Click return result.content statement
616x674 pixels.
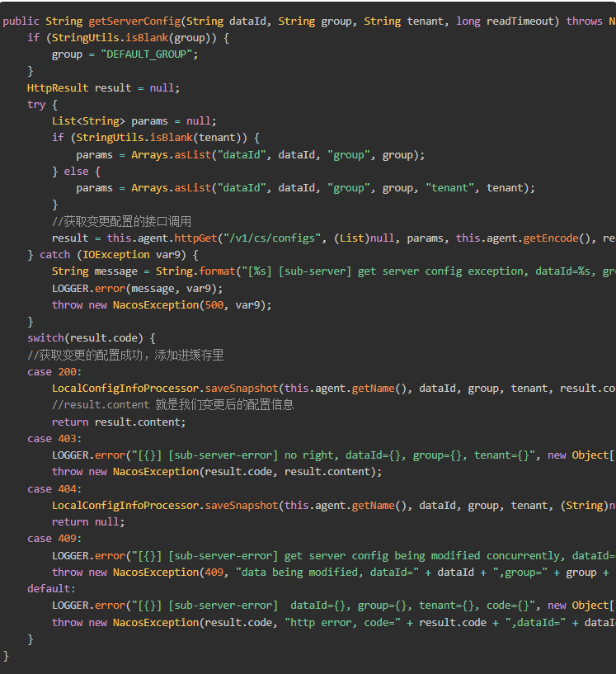click(x=119, y=422)
